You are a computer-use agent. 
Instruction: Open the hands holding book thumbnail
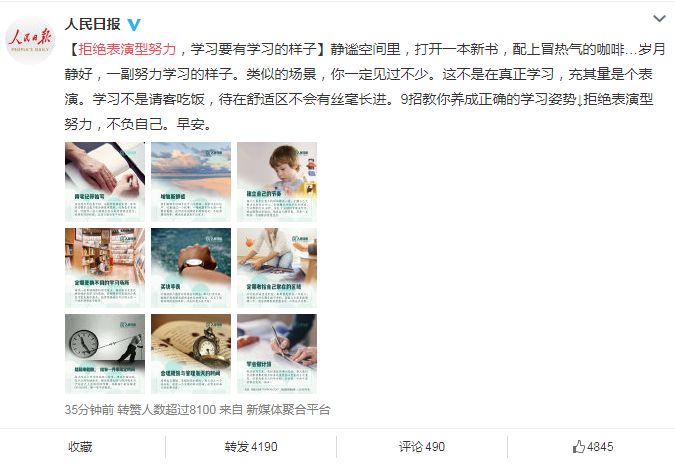point(105,182)
